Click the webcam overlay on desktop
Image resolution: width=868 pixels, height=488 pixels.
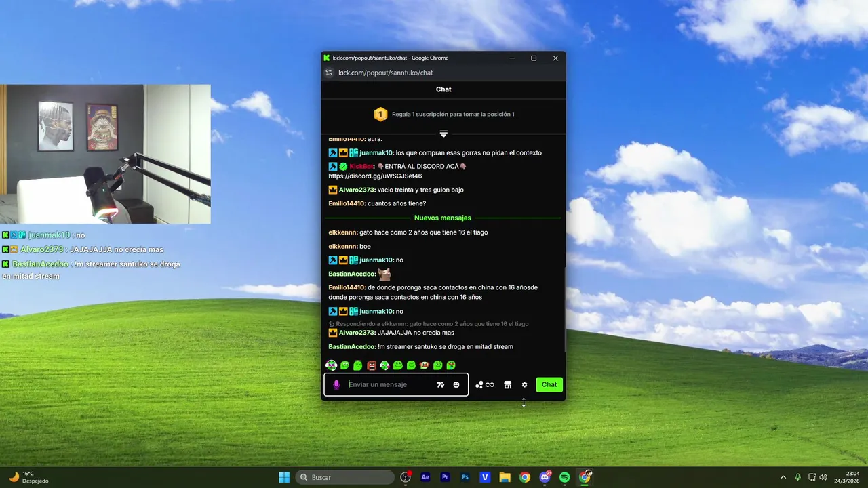coord(105,154)
